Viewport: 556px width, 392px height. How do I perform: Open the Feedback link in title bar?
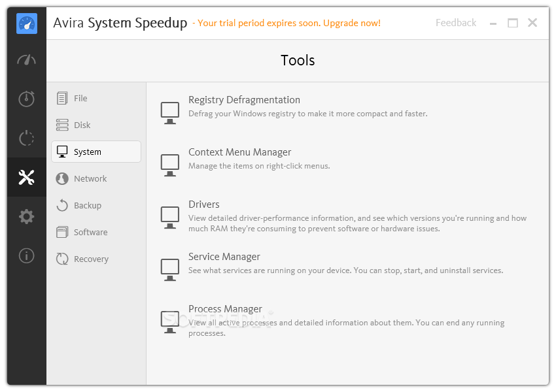coord(456,23)
